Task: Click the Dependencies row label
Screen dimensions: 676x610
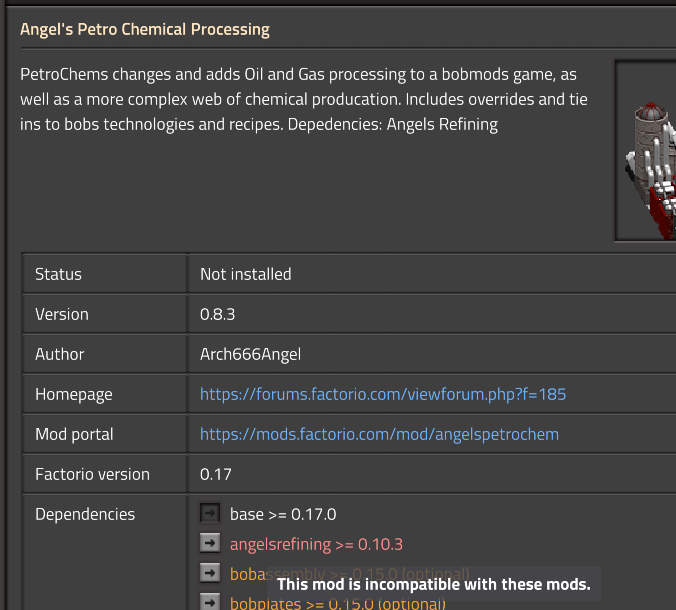Action: tap(85, 514)
